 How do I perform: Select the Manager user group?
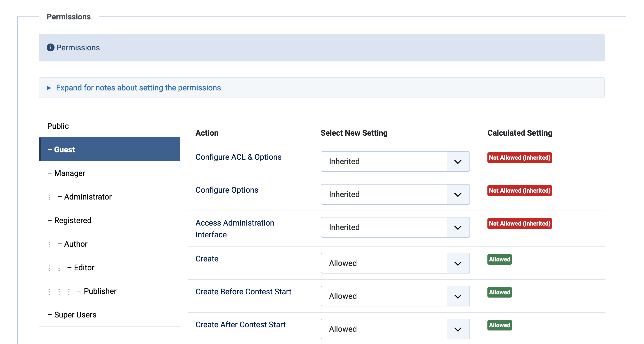click(109, 173)
